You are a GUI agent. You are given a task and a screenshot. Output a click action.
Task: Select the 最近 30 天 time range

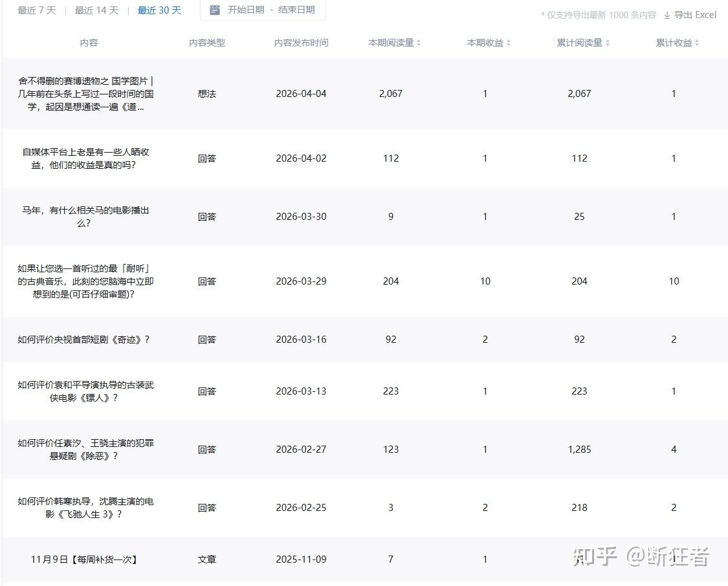159,10
